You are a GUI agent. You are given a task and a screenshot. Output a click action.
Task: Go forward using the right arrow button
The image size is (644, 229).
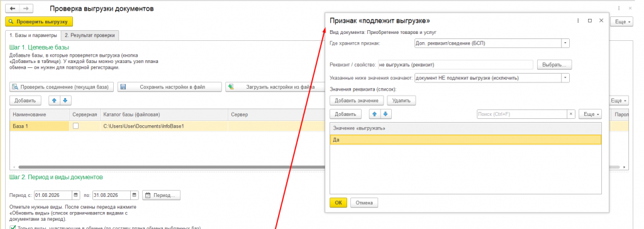tap(26, 8)
